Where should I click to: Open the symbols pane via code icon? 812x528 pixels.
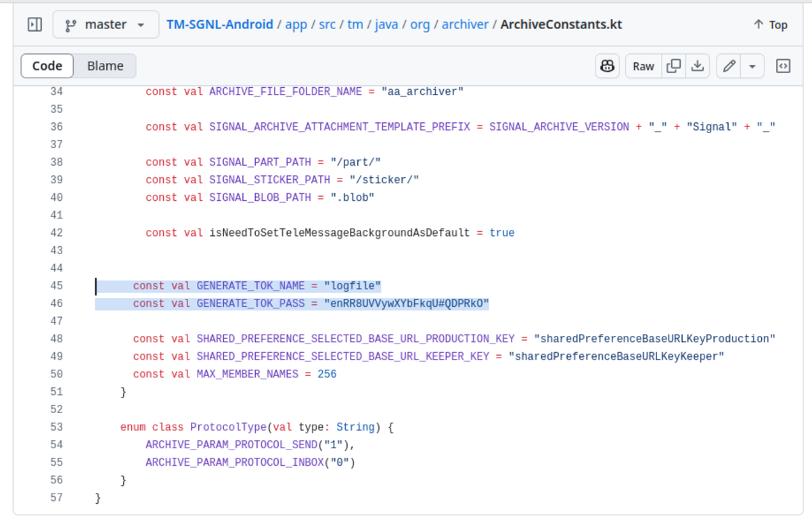point(783,66)
